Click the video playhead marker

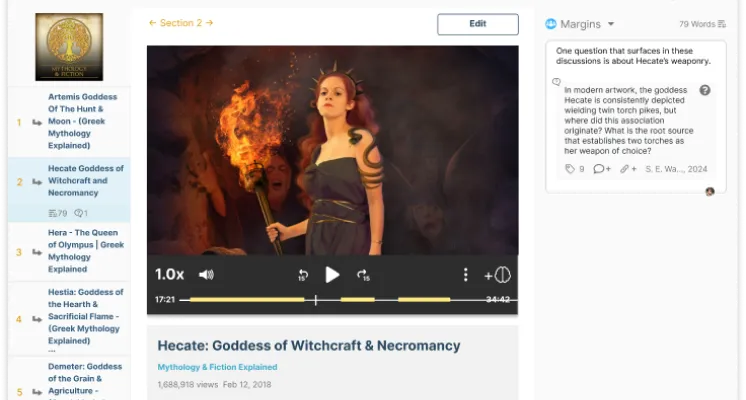(315, 300)
